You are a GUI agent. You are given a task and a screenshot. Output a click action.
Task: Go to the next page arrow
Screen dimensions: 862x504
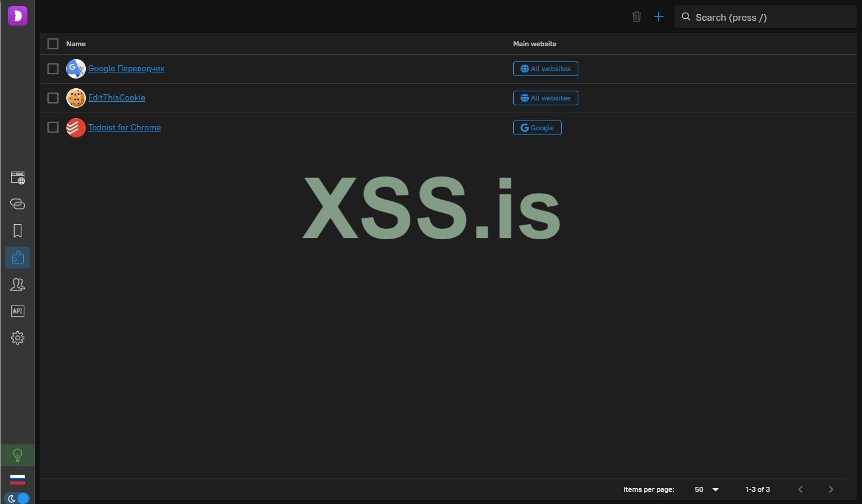point(831,489)
